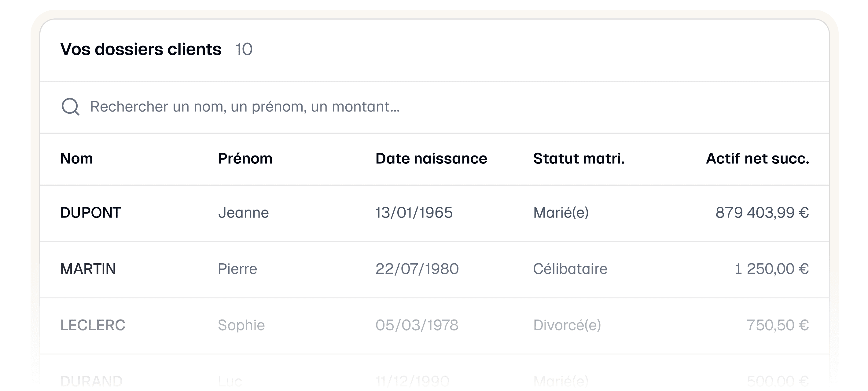
Task: Open the MARTIN client record
Action: coord(88,269)
